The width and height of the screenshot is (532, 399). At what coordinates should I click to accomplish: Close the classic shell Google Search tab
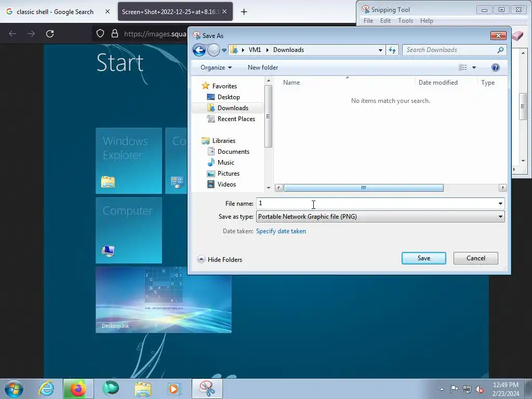point(107,11)
